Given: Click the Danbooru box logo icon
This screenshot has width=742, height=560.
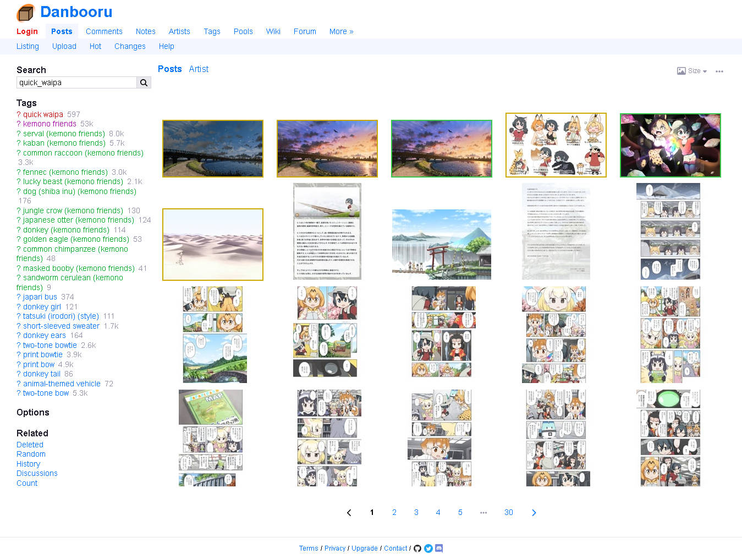Looking at the screenshot, I should pyautogui.click(x=25, y=13).
